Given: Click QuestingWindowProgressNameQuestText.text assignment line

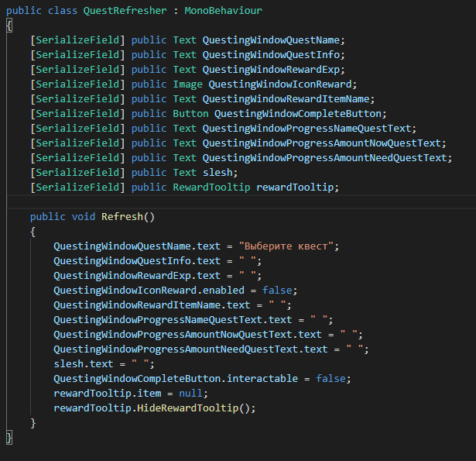Looking at the screenshot, I should 193,320.
